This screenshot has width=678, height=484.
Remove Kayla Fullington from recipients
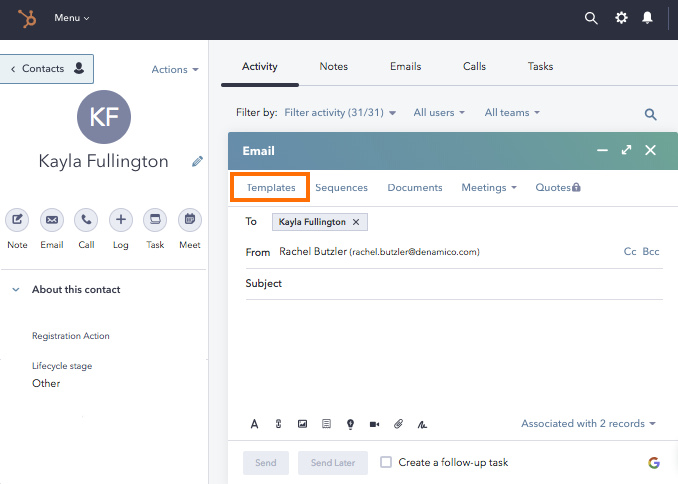[x=356, y=222]
